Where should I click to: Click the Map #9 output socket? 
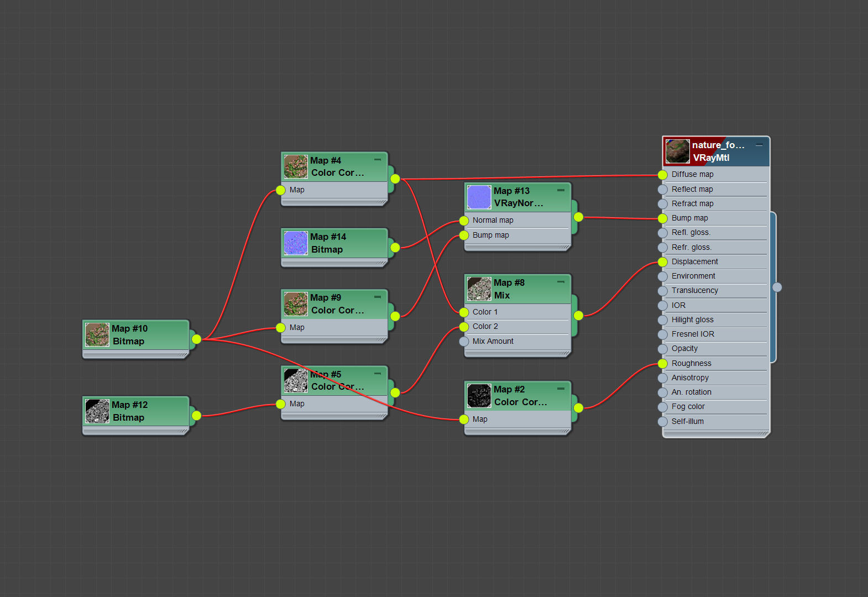pos(395,316)
